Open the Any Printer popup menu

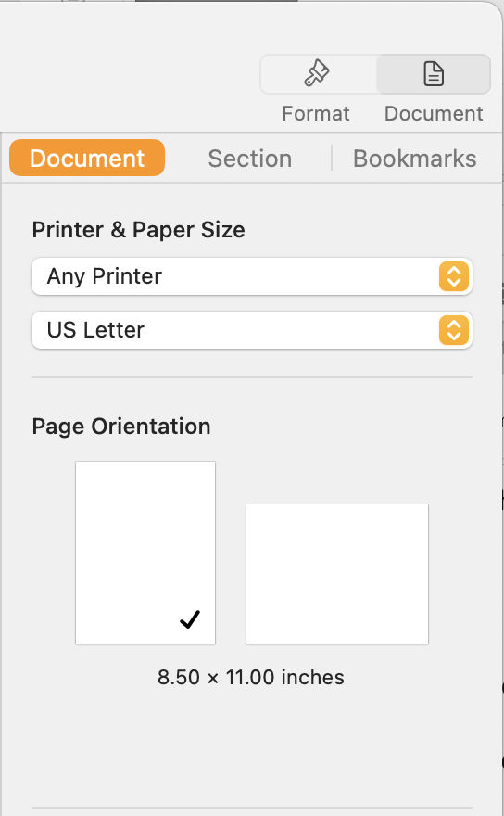point(252,276)
